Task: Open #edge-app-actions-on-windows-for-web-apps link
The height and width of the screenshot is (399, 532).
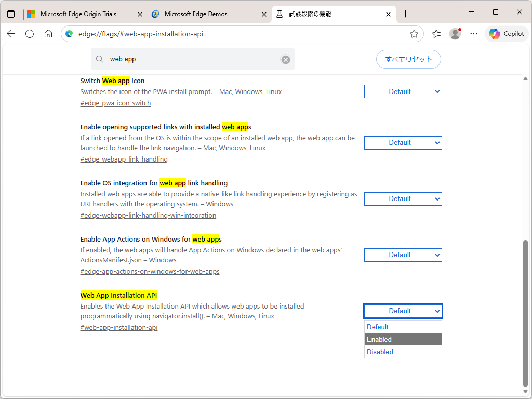Action: (150, 271)
